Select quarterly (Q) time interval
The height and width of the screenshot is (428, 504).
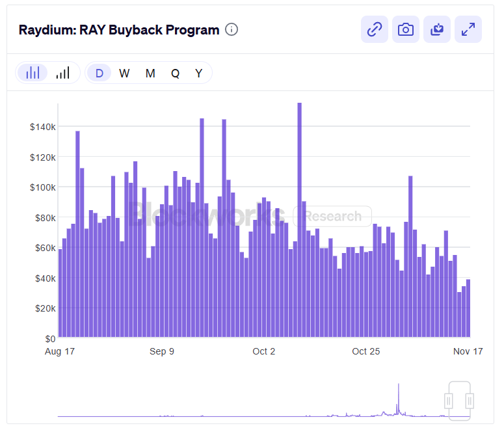pyautogui.click(x=176, y=73)
